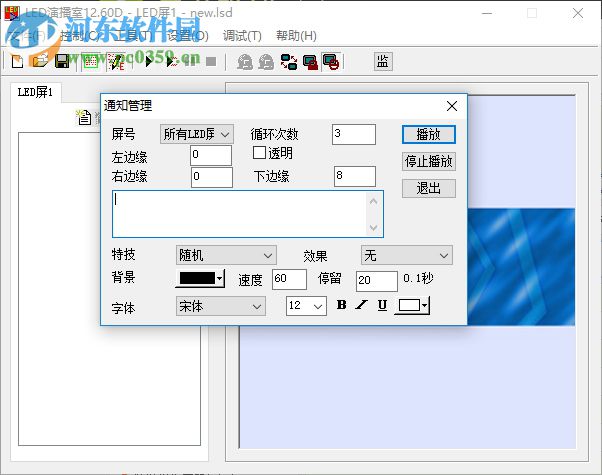The height and width of the screenshot is (475, 602).
Task: Close the LED演播室 main window
Action: click(x=578, y=13)
